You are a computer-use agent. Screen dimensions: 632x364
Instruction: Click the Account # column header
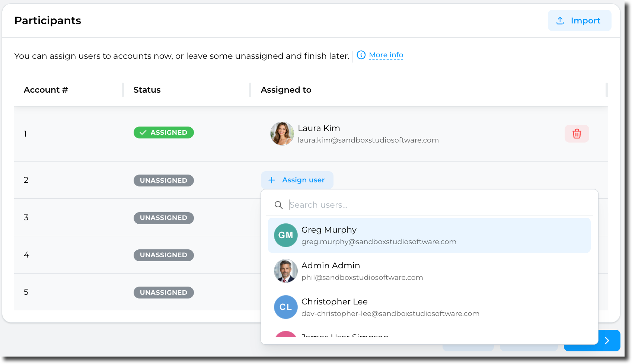(x=46, y=90)
